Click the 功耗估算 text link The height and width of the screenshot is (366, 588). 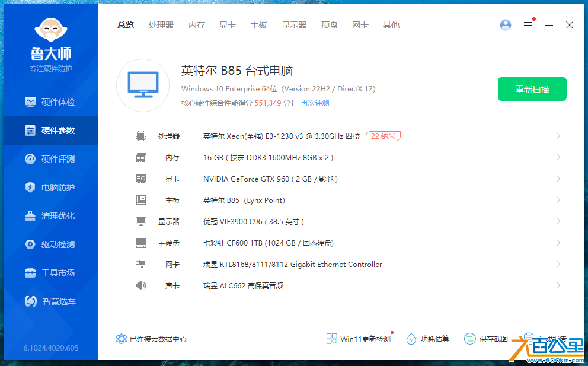click(435, 339)
